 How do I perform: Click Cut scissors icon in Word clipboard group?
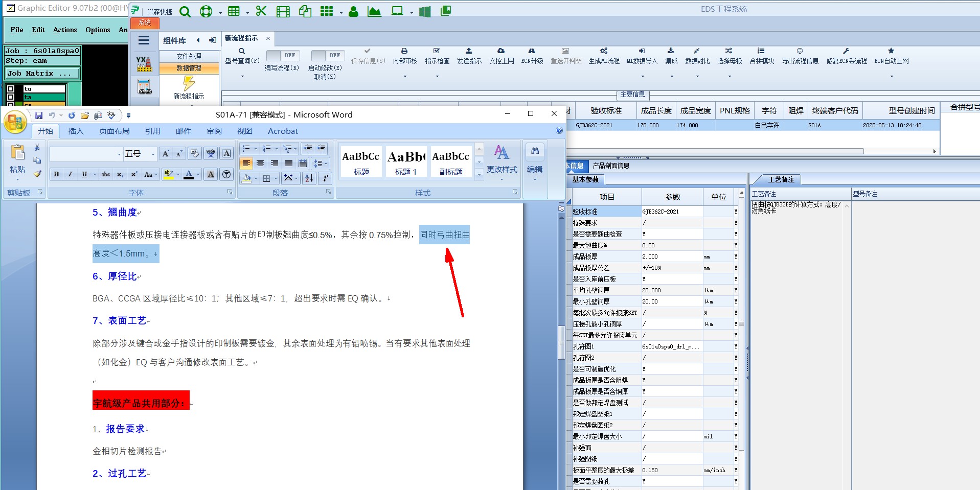[37, 147]
